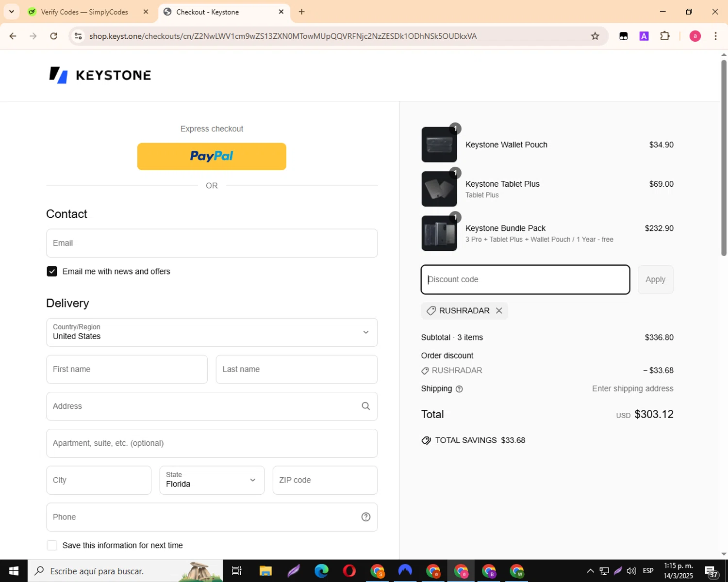Click the Subtotal · 3 items text
Screen dimensions: 728x582
click(x=452, y=338)
